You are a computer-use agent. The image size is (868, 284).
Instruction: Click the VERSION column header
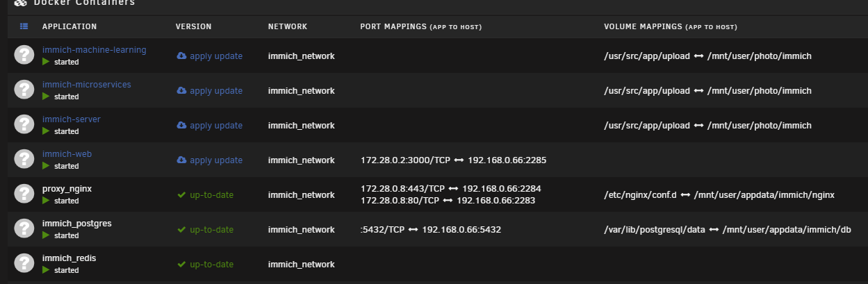(x=193, y=26)
